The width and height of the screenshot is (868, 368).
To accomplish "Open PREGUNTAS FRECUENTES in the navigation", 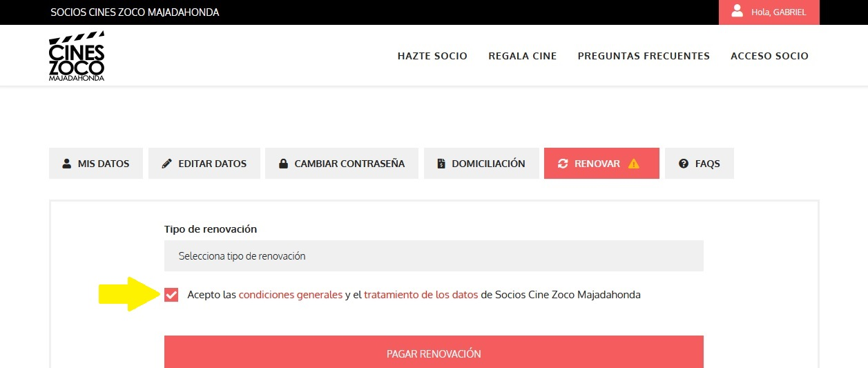I will 644,56.
